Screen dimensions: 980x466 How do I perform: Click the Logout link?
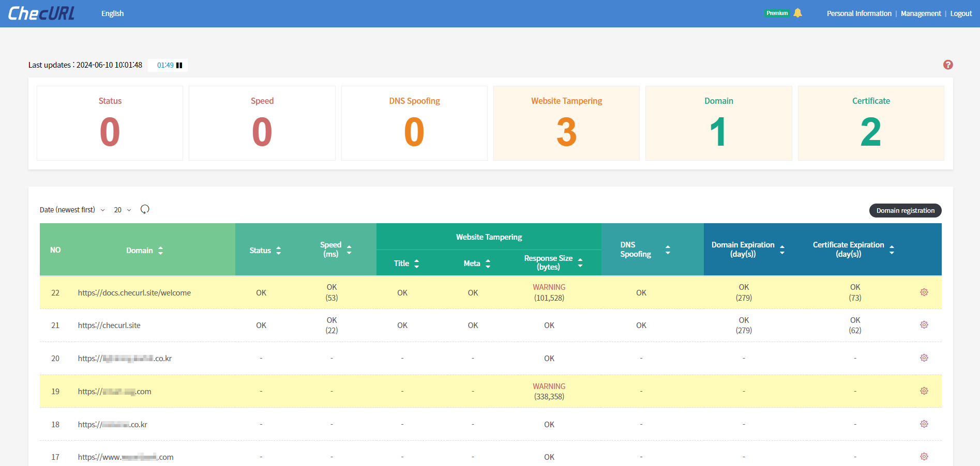point(961,13)
